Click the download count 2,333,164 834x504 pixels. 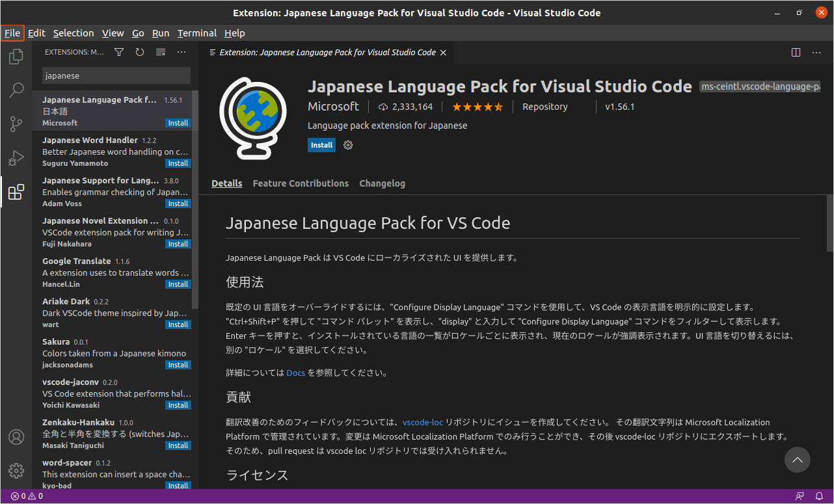pyautogui.click(x=405, y=107)
